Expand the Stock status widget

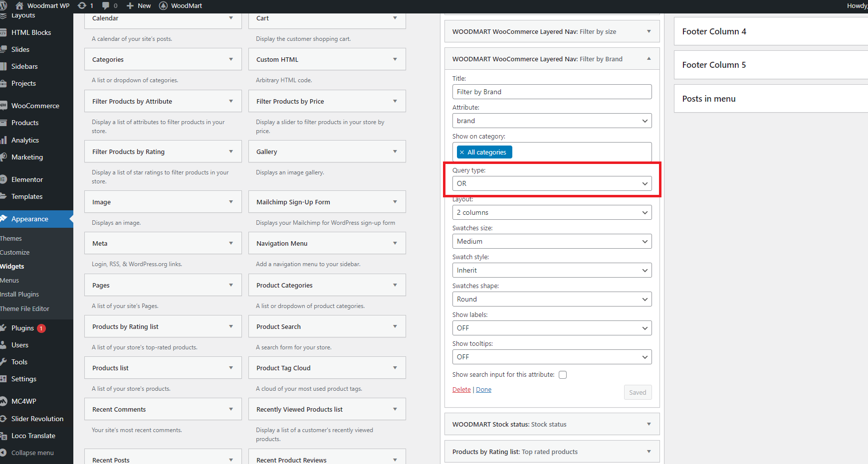point(649,424)
